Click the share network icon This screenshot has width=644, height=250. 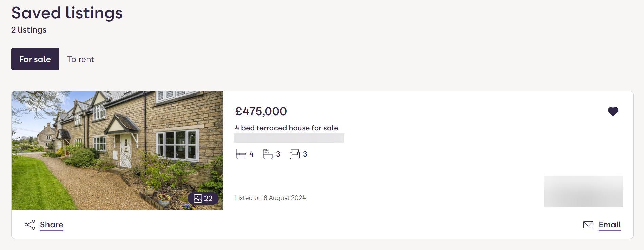(30, 225)
